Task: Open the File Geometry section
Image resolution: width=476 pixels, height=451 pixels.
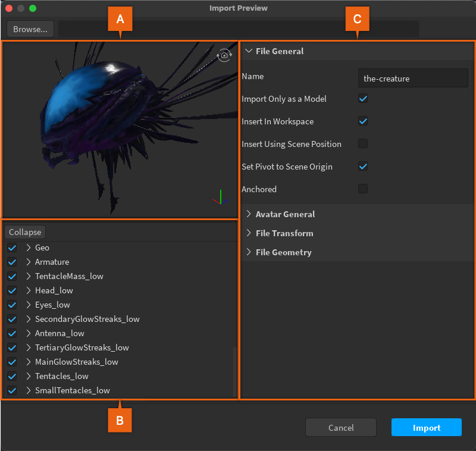Action: pyautogui.click(x=249, y=252)
